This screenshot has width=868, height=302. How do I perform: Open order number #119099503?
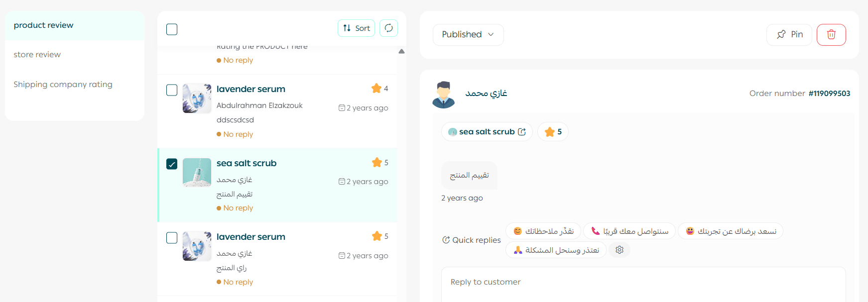(x=829, y=94)
